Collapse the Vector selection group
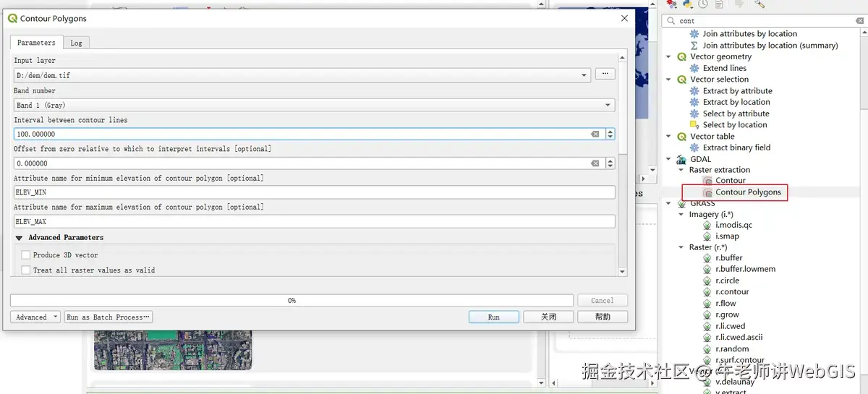Viewport: 868px width, 394px height. [668, 80]
